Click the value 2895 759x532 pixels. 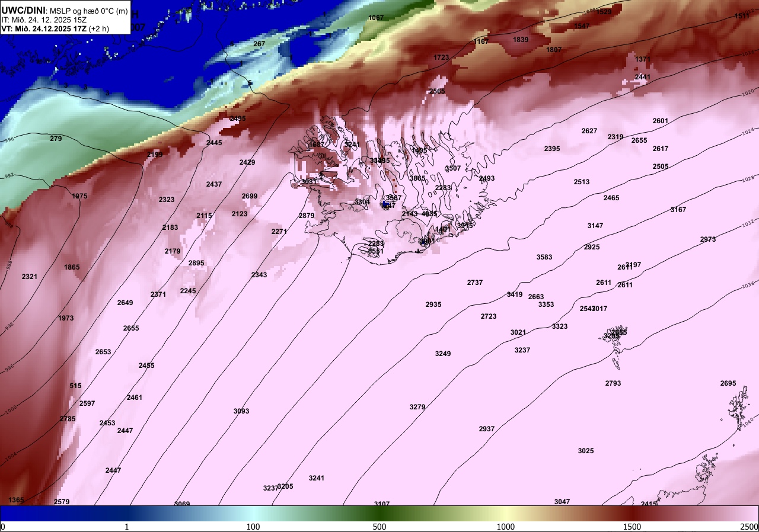pyautogui.click(x=196, y=263)
